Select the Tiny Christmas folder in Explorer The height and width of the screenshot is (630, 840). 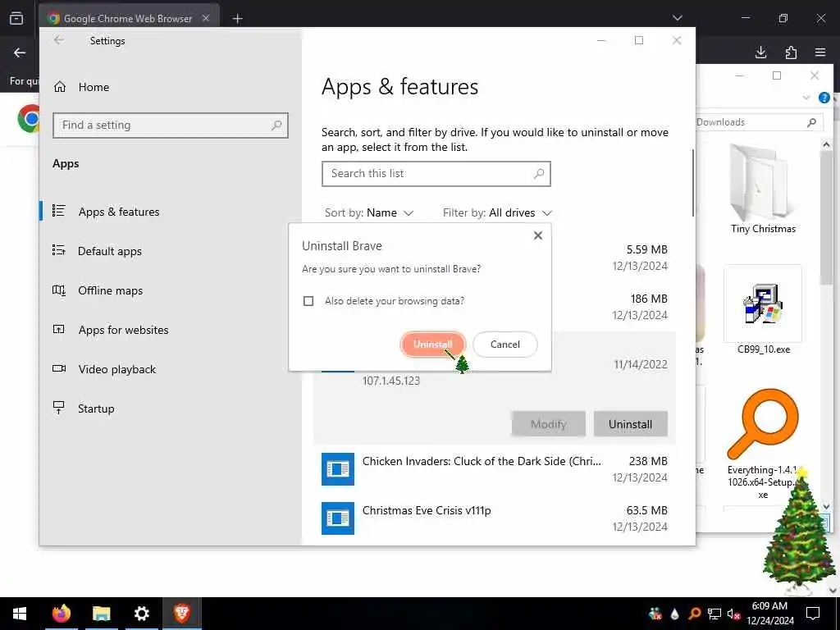763,189
